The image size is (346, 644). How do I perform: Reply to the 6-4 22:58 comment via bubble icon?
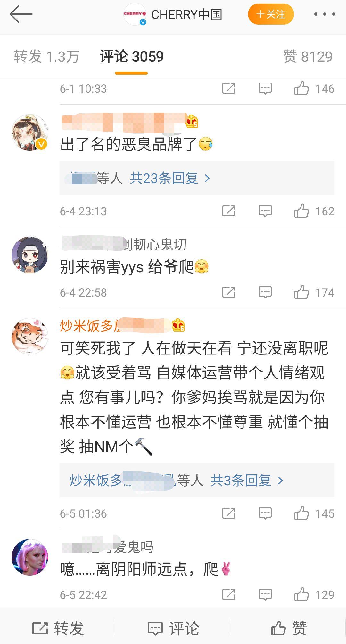pyautogui.click(x=265, y=292)
